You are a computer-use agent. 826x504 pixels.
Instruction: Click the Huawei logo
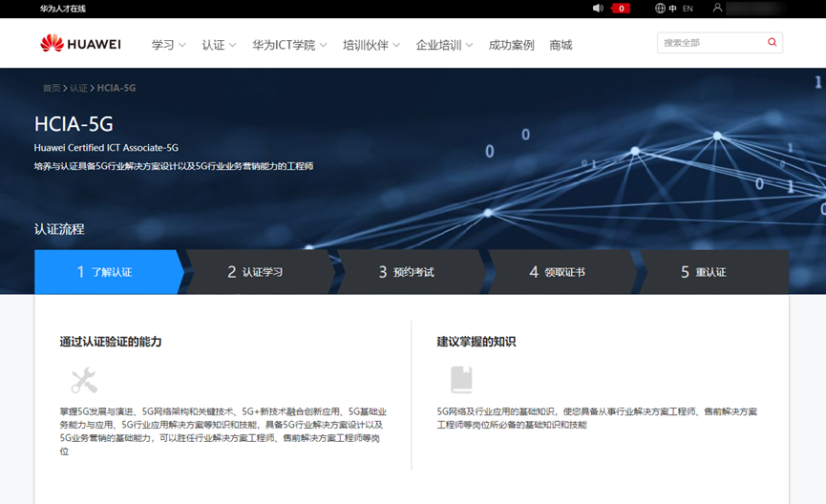pyautogui.click(x=80, y=44)
